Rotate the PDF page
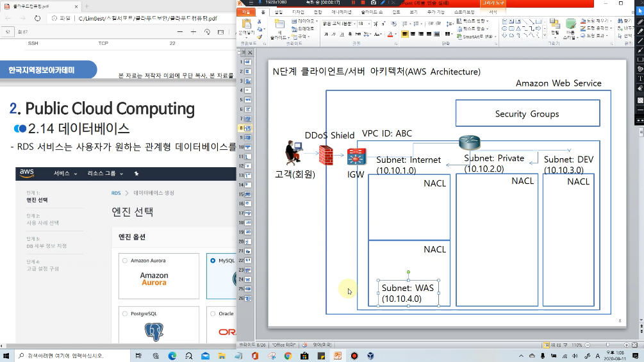Viewport: 644px width, 362px height. coord(207,32)
